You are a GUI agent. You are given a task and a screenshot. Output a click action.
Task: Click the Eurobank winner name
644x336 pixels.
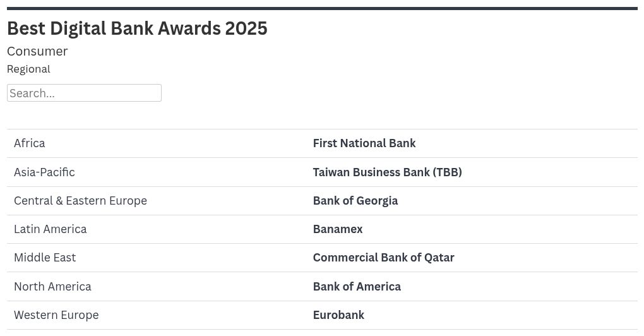[x=338, y=315]
